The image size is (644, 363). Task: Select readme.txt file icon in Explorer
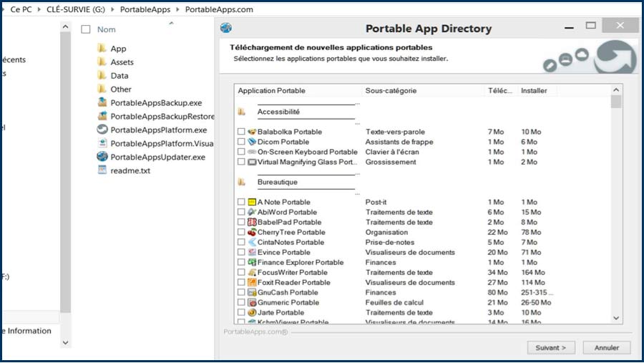[x=102, y=170]
